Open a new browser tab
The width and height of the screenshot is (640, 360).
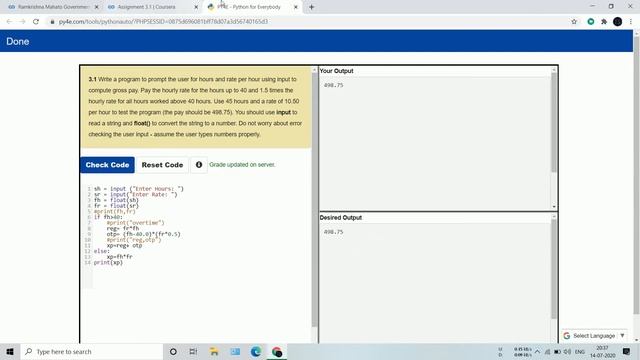click(x=311, y=7)
